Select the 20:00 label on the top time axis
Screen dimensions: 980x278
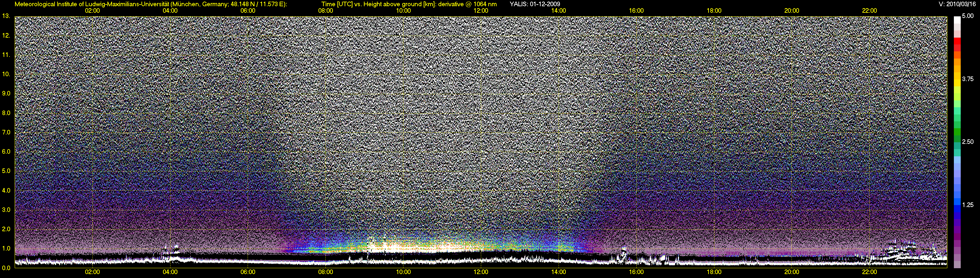coord(792,11)
